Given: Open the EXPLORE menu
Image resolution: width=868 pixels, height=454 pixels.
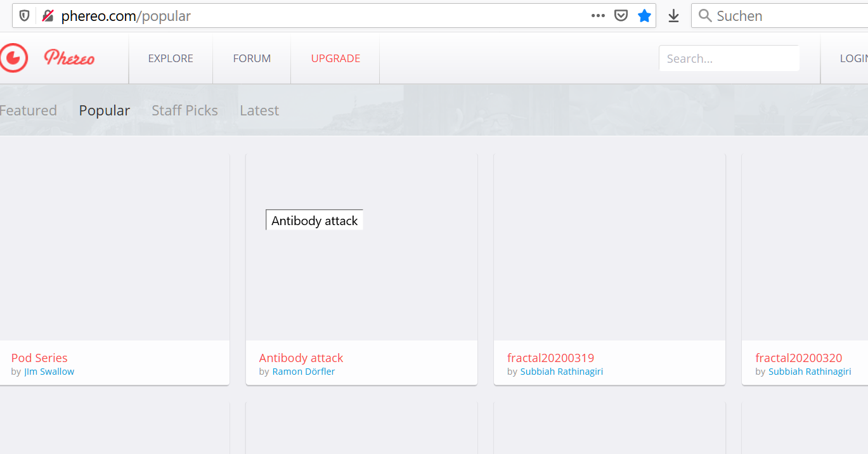Looking at the screenshot, I should point(171,58).
